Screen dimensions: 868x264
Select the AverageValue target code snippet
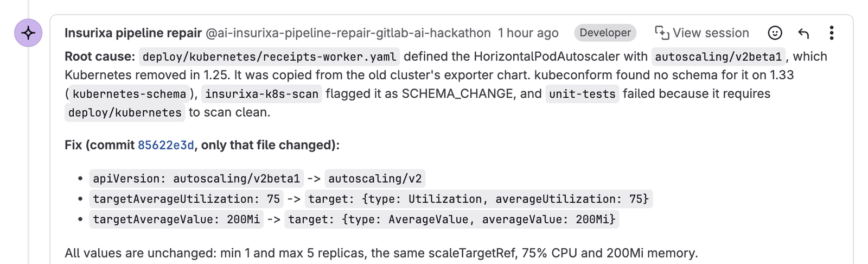pos(452,219)
